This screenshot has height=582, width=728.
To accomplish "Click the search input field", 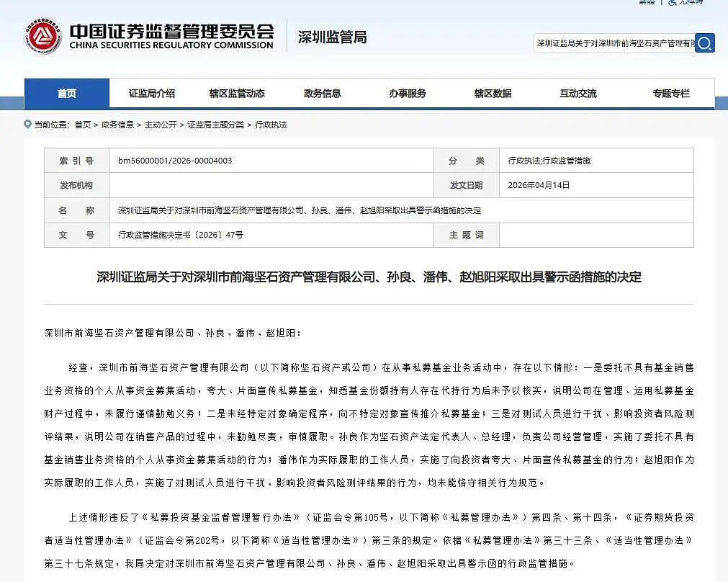I will coord(614,43).
